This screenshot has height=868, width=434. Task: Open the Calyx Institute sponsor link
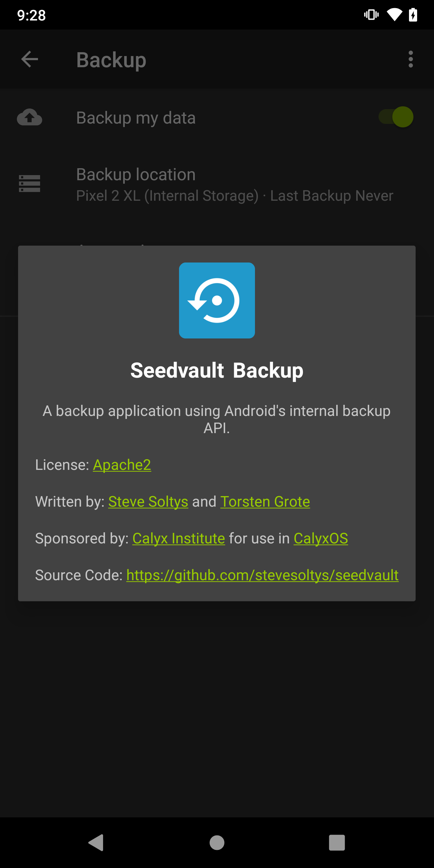(178, 538)
